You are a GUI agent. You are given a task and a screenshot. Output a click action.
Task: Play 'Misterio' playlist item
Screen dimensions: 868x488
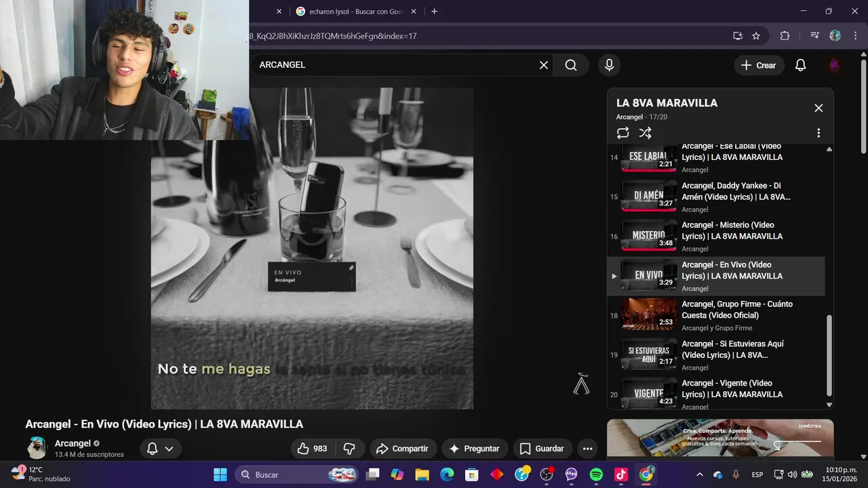pyautogui.click(x=715, y=236)
